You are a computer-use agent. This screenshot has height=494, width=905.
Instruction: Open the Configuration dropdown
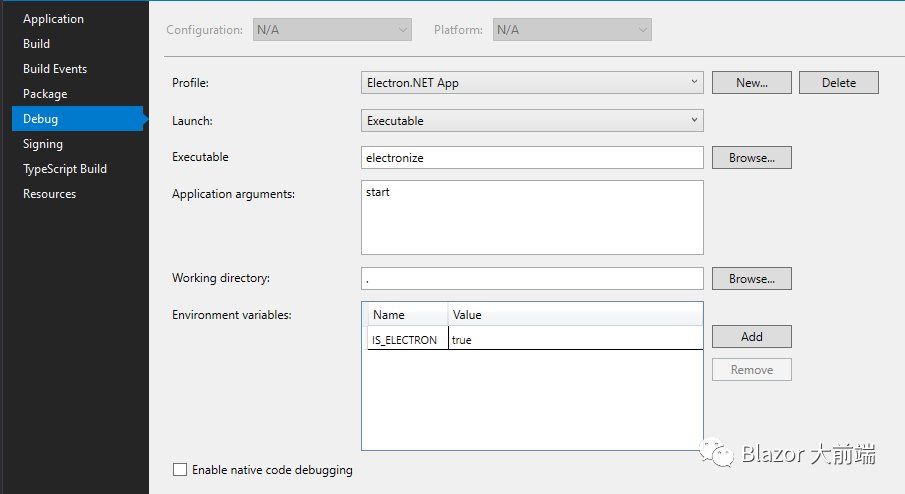click(332, 29)
